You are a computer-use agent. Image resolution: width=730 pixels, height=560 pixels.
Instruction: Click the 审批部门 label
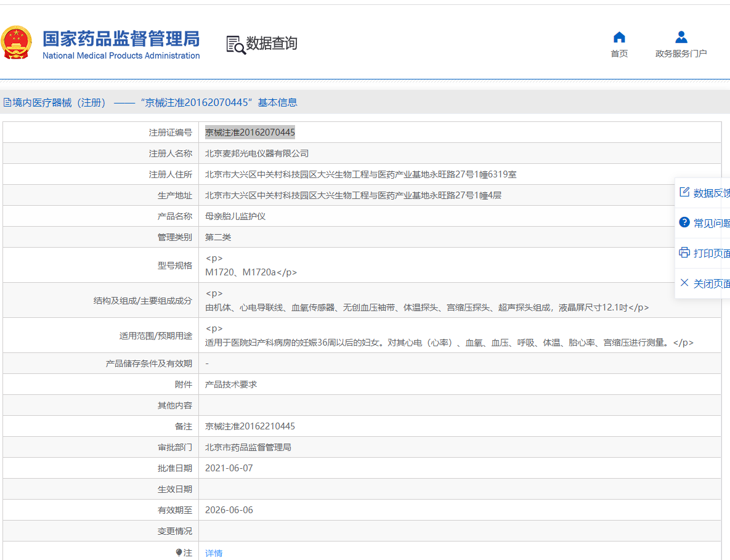pos(174,447)
